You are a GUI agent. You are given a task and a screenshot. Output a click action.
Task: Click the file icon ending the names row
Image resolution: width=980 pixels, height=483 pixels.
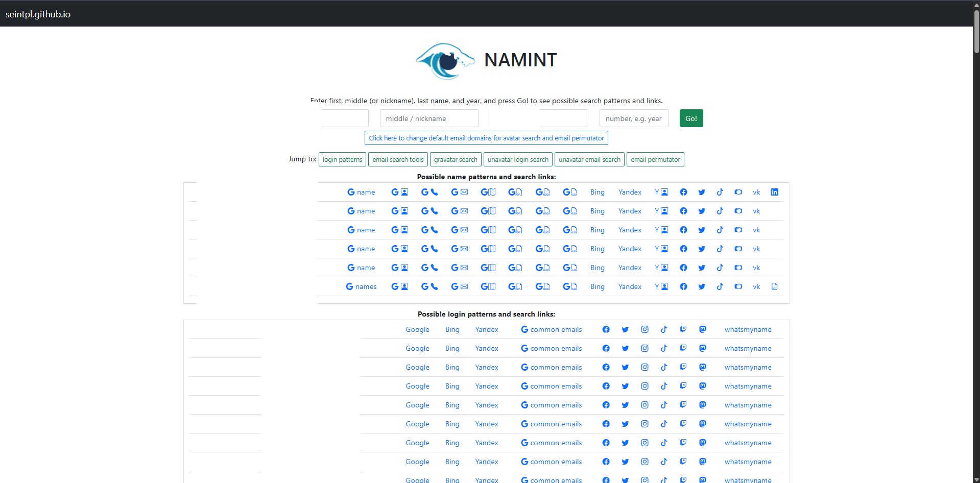pyautogui.click(x=774, y=286)
